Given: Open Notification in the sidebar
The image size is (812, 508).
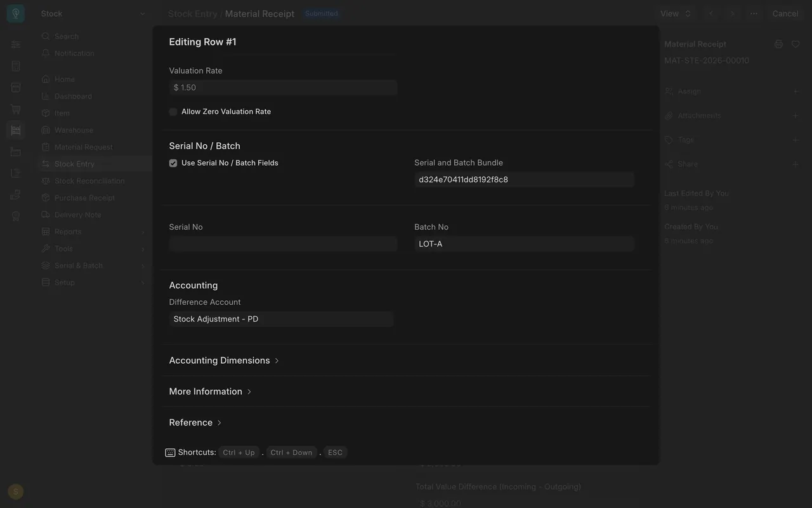Looking at the screenshot, I should pyautogui.click(x=94, y=53).
